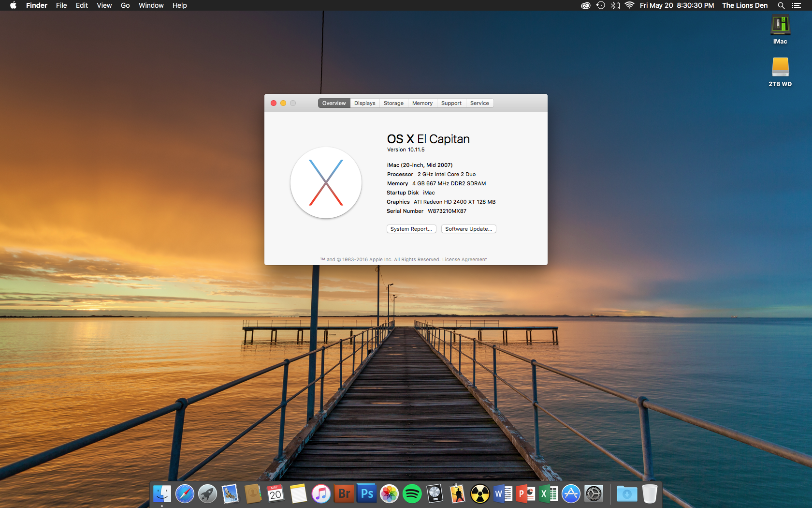Screen dimensions: 812x508
Task: Click the OS X El Capitan logo
Action: click(x=326, y=183)
